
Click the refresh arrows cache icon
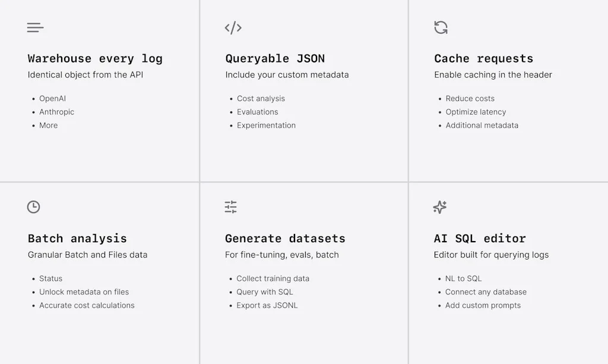(x=441, y=27)
